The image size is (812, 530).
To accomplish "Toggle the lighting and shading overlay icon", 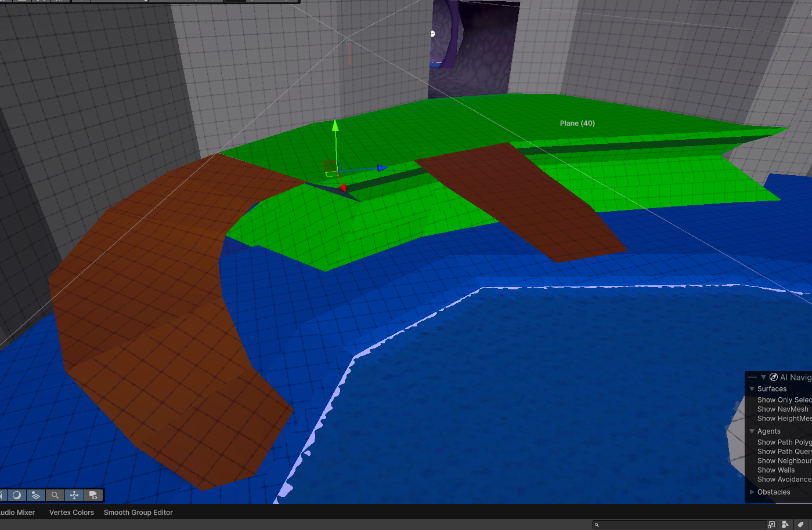I will coord(17,495).
